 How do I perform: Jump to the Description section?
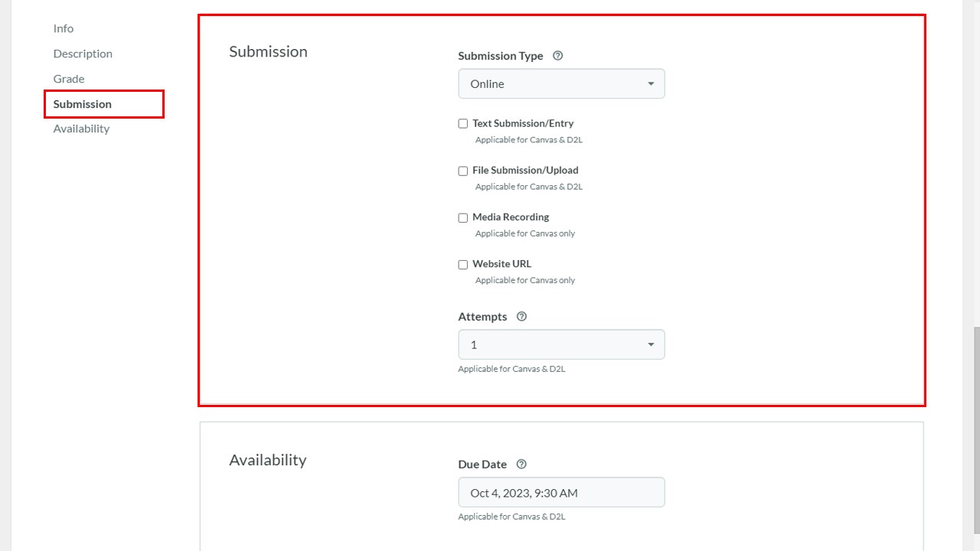coord(83,54)
